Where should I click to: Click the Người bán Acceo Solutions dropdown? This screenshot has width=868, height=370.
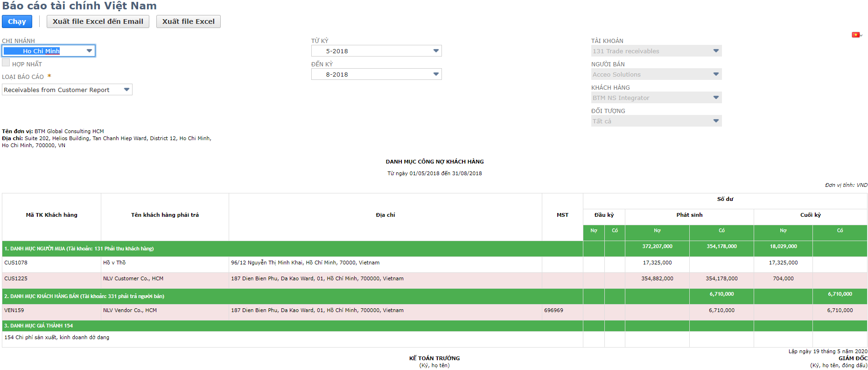(656, 74)
